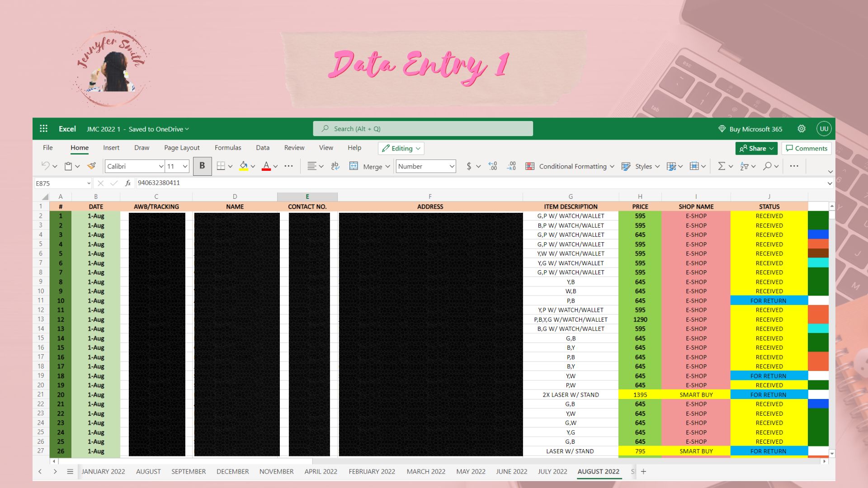
Task: Switch to the Formulas ribbon tab
Action: click(x=228, y=148)
